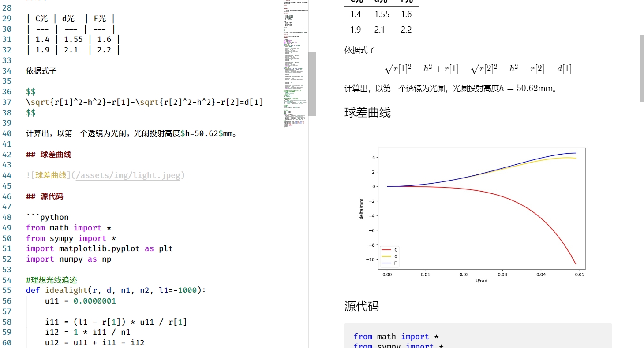Select line number 37 in the gutter
The image size is (644, 348).
[7, 102]
